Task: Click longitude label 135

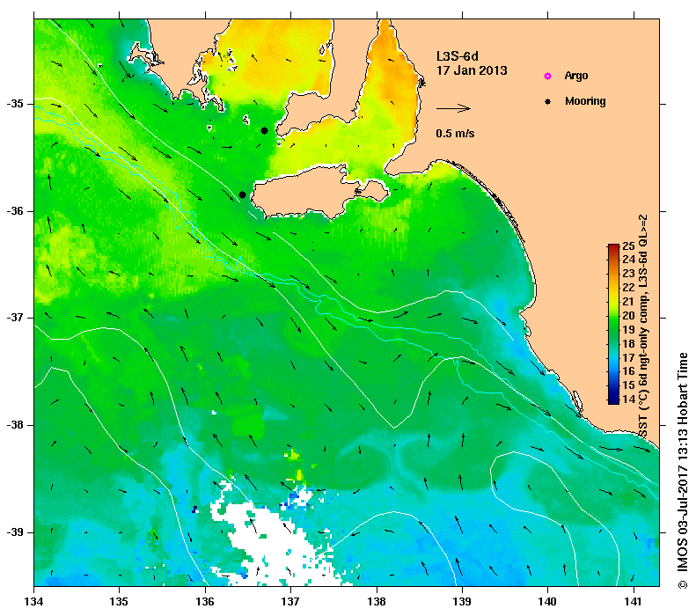Action: [x=119, y=602]
